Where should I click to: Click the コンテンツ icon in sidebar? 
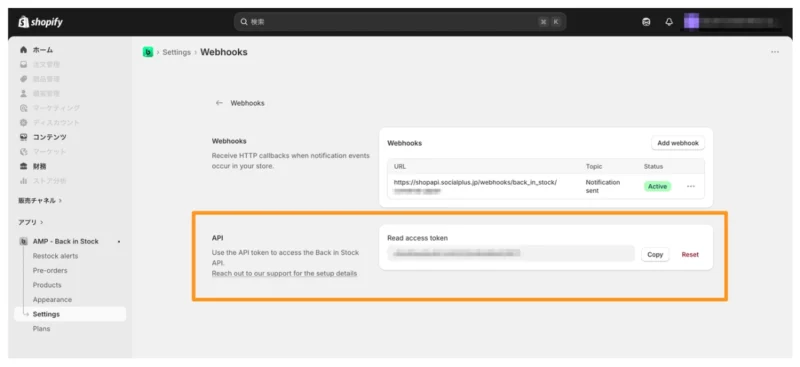pyautogui.click(x=23, y=137)
